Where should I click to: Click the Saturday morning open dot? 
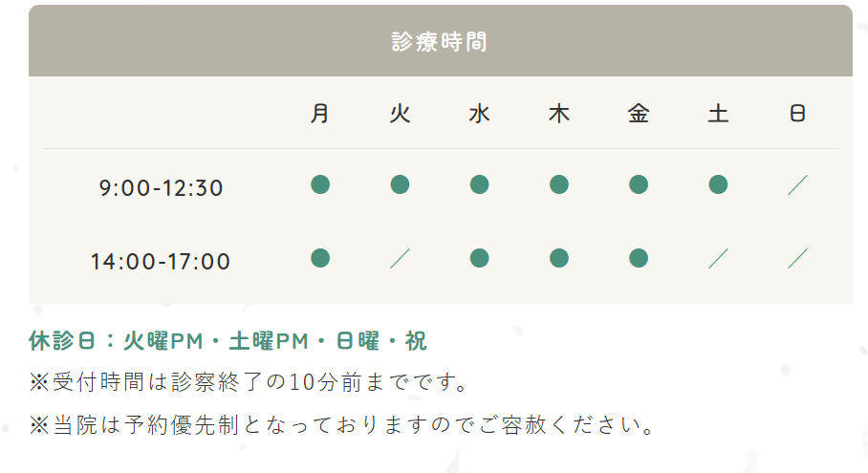[719, 184]
